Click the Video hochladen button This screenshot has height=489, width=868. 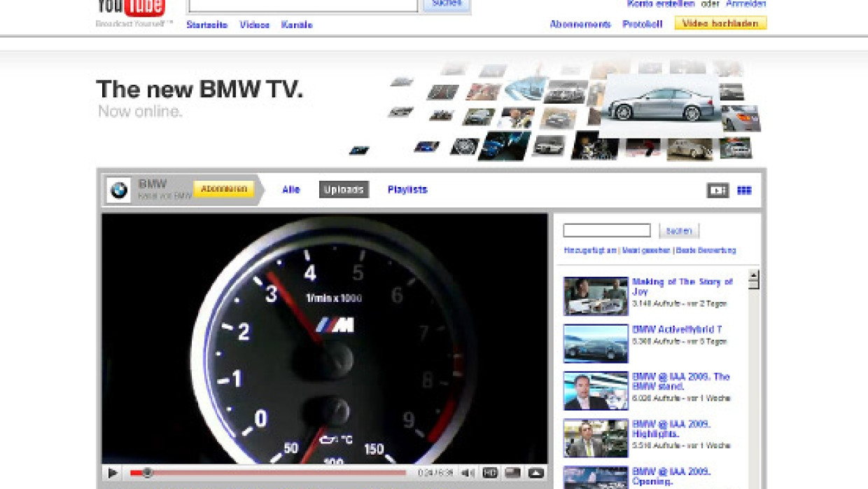720,23
